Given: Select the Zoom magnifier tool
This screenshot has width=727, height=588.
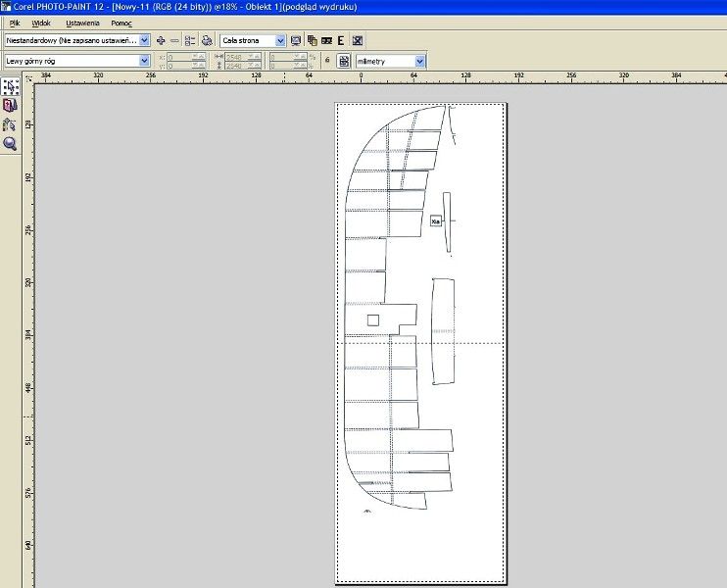Looking at the screenshot, I should pyautogui.click(x=11, y=143).
